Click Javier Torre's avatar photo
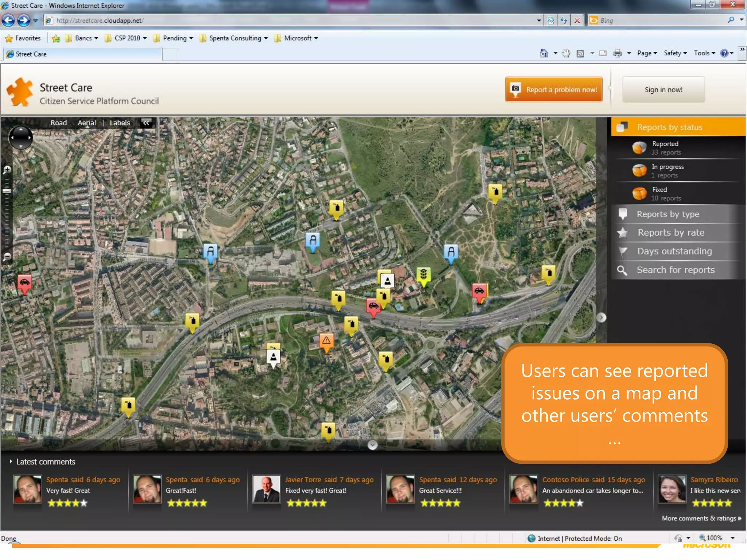The image size is (747, 560). (267, 489)
